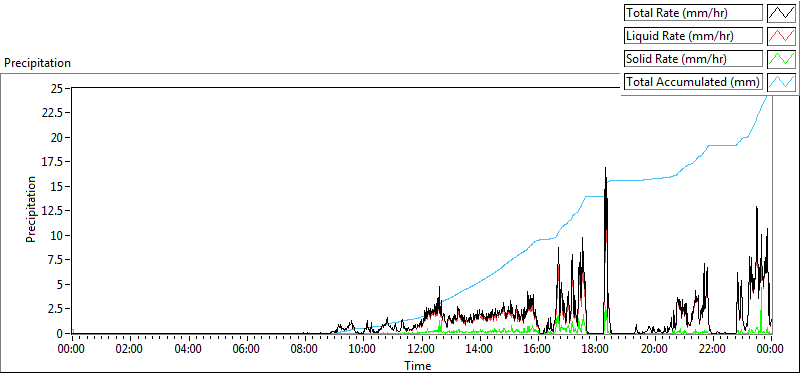Click the 14:00 time axis label

(480, 349)
